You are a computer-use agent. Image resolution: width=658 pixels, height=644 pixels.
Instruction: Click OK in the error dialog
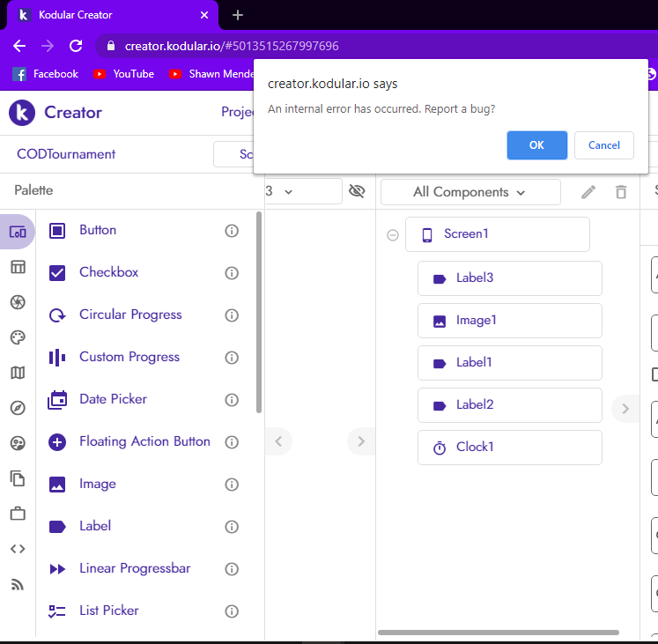[536, 145]
